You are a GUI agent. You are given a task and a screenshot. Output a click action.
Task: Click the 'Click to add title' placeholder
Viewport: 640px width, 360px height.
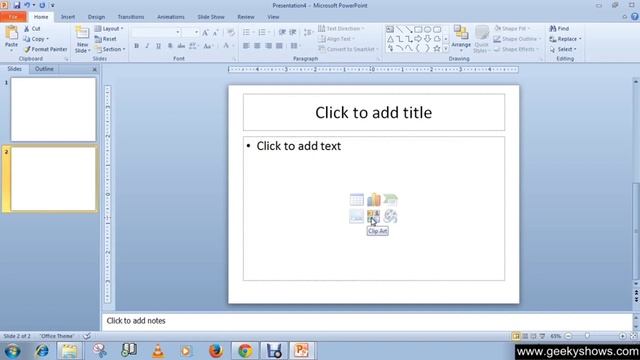(x=374, y=112)
